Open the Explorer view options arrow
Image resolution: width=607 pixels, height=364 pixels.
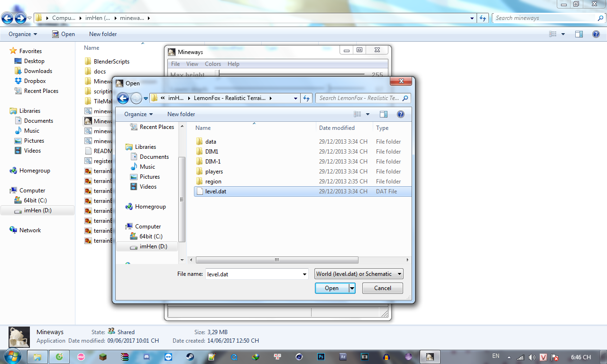(563, 34)
